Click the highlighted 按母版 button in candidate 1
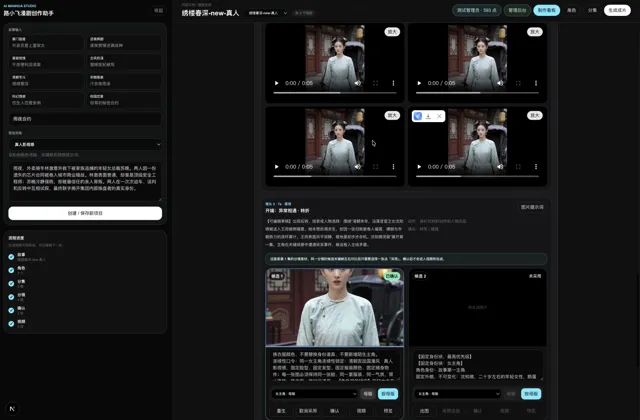Image resolution: width=640 pixels, height=420 pixels. (x=388, y=394)
